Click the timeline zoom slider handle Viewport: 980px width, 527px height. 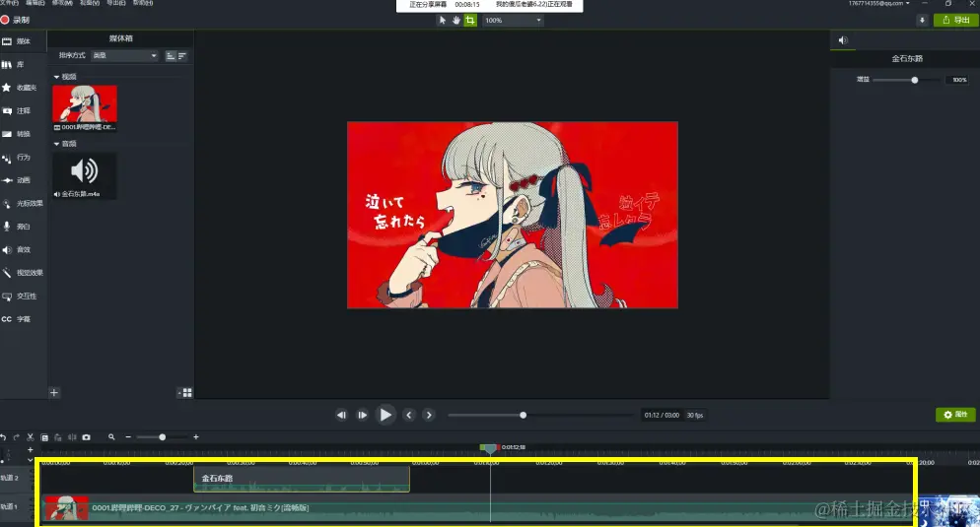pos(162,437)
